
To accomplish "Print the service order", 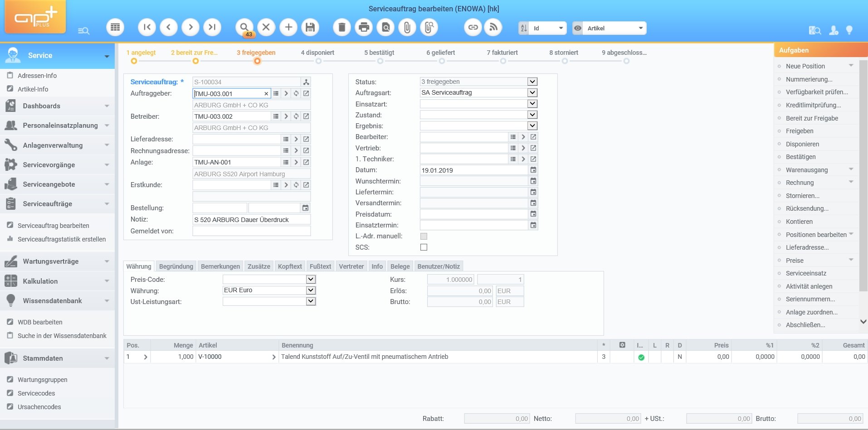I will click(x=364, y=27).
